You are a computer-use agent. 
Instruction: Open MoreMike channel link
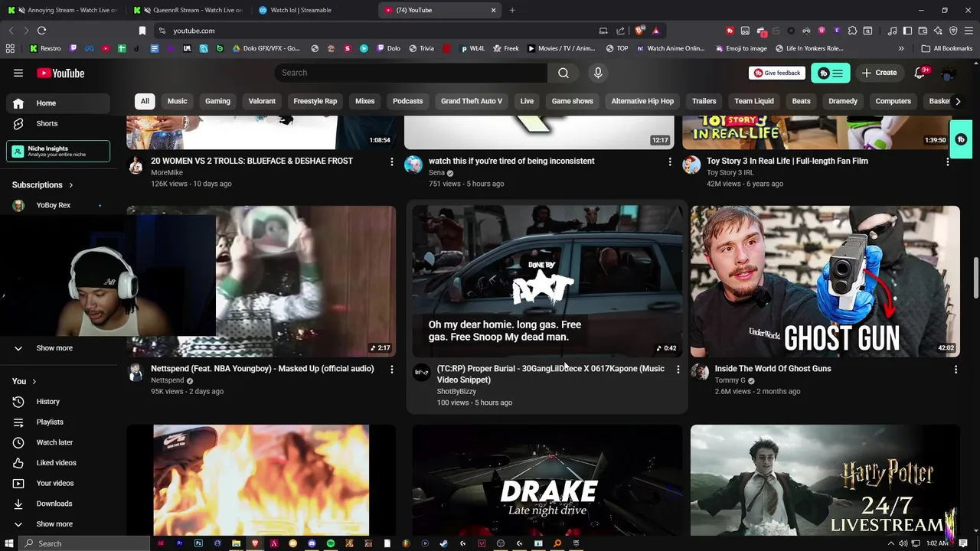click(x=167, y=172)
